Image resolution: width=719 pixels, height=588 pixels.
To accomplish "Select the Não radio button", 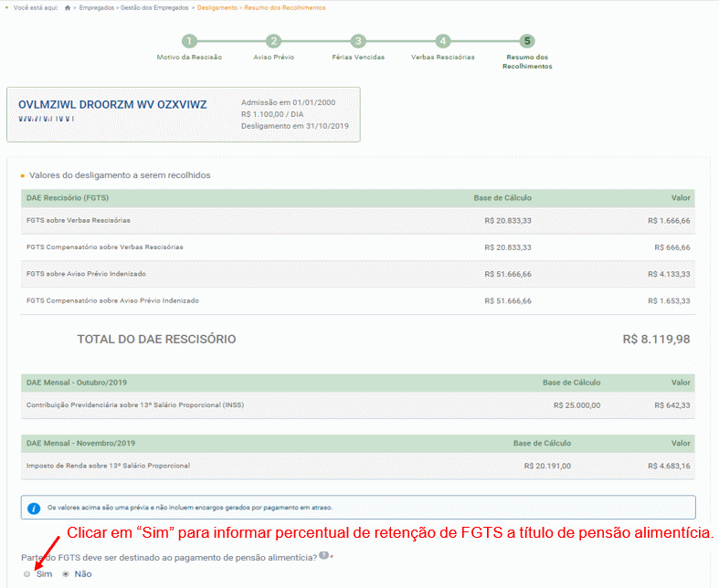I will point(66,573).
